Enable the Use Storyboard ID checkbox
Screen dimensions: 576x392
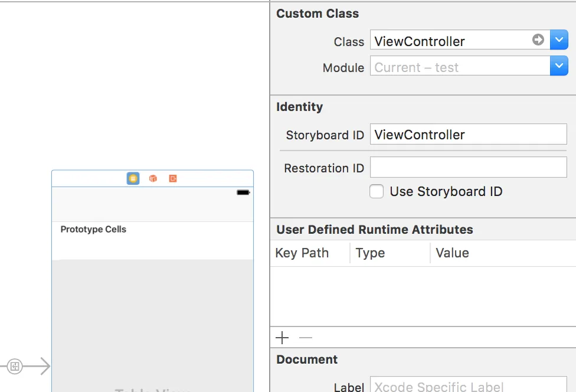(377, 191)
